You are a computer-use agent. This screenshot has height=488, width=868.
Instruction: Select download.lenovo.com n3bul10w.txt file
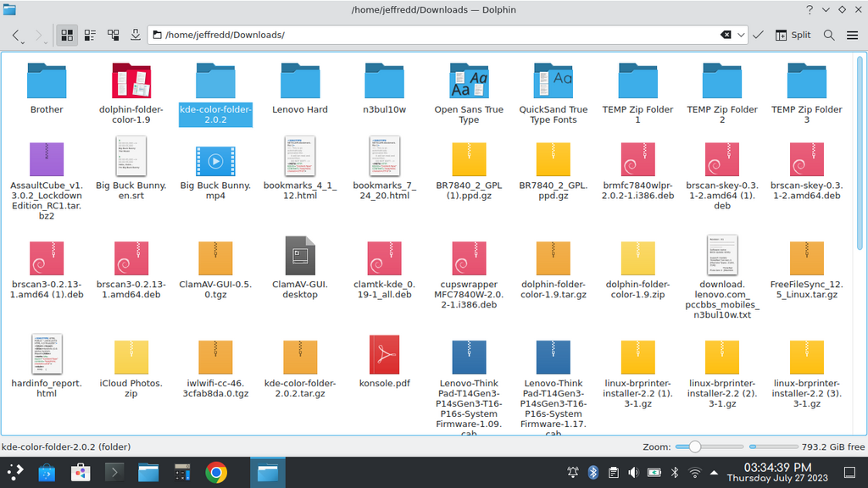tap(722, 277)
